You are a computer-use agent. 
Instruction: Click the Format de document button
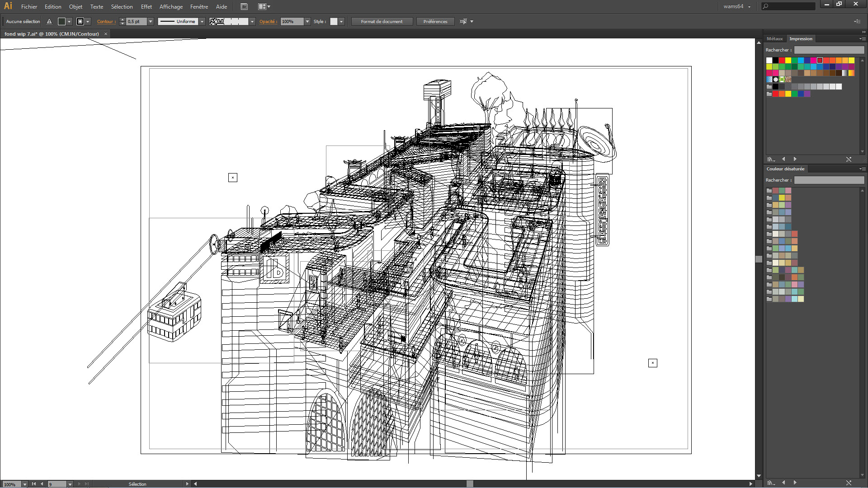tap(382, 21)
